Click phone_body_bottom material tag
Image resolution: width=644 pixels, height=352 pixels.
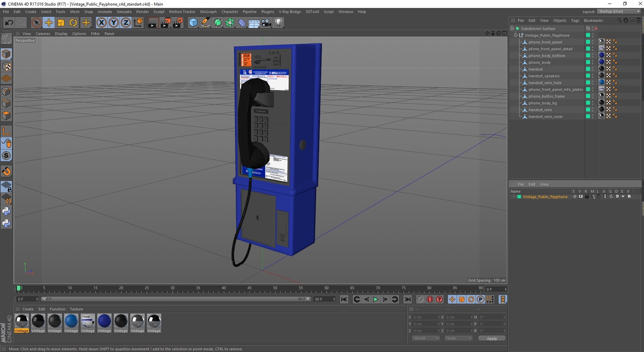(x=602, y=55)
